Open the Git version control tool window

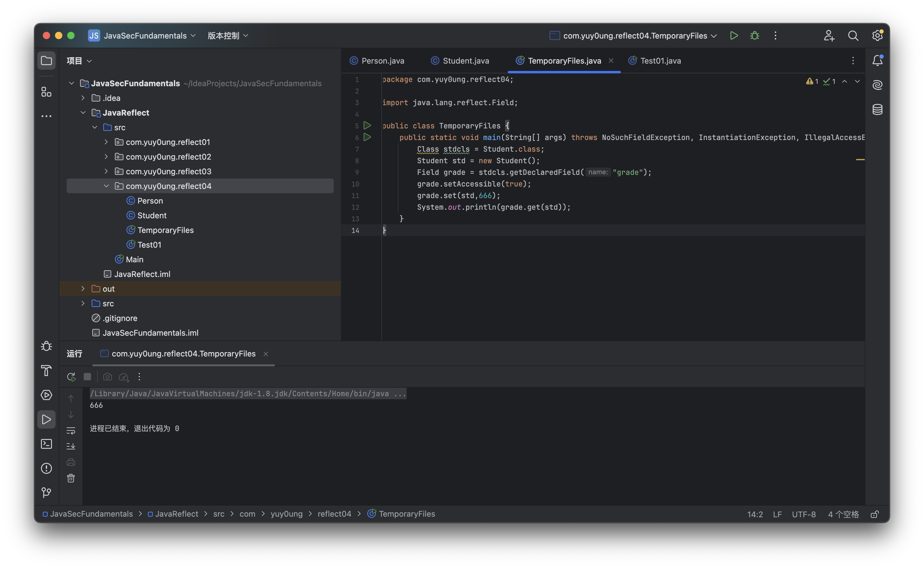46,492
